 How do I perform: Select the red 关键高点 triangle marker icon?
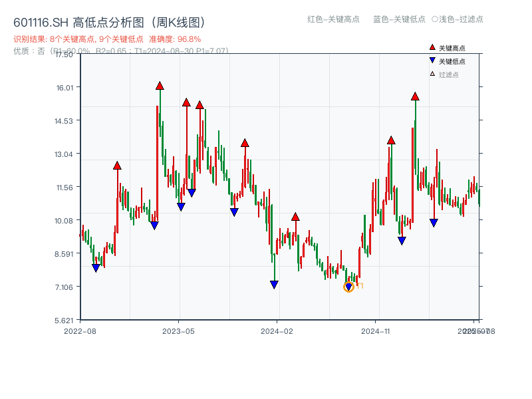[x=432, y=47]
